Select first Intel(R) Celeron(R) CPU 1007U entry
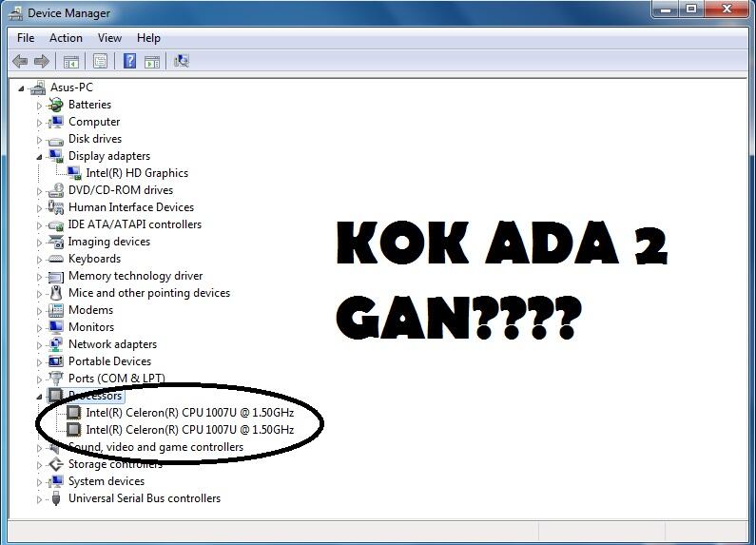Image resolution: width=756 pixels, height=545 pixels. tap(190, 413)
